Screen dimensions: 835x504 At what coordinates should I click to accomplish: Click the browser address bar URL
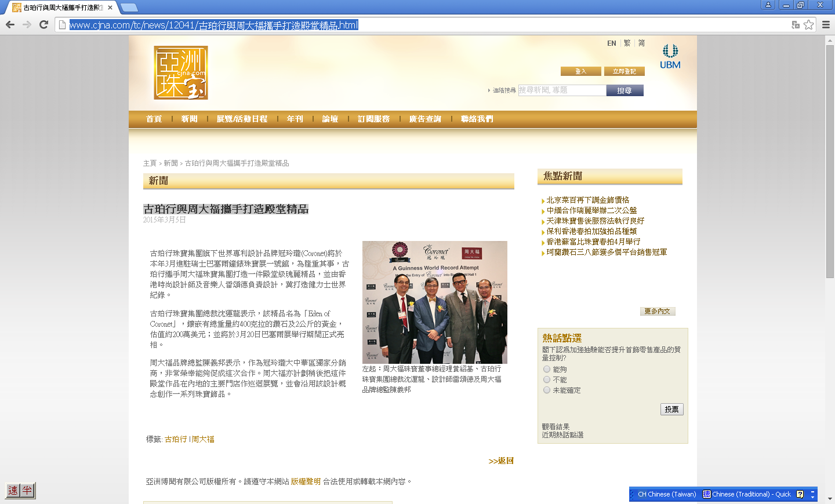[x=214, y=25]
